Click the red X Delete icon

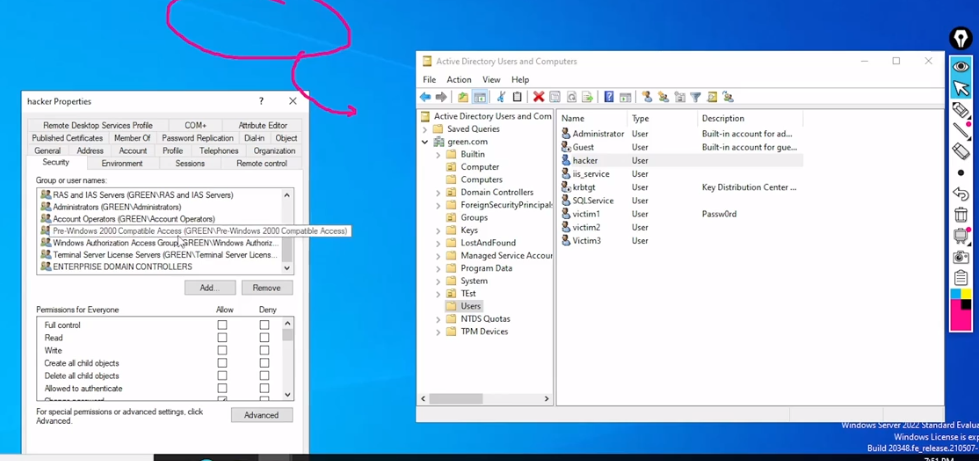(538, 97)
